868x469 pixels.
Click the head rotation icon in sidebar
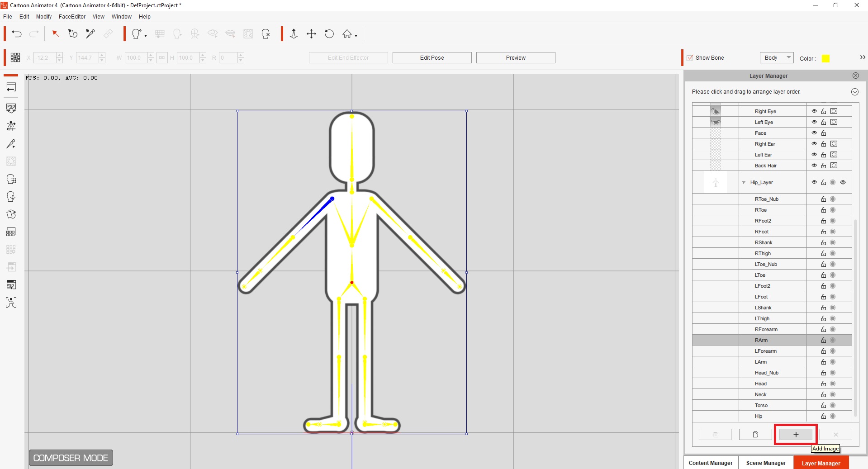[11, 197]
